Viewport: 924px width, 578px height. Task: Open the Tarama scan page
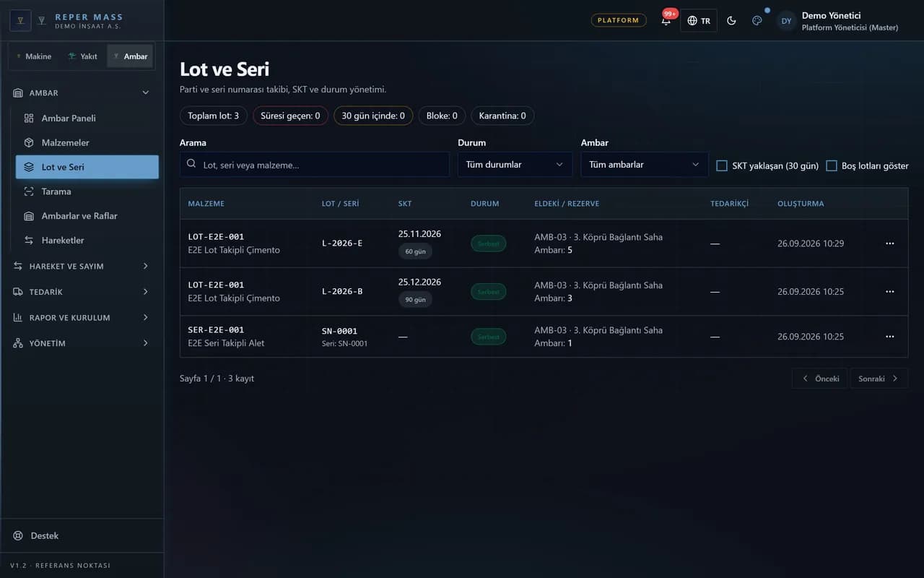tap(87, 191)
